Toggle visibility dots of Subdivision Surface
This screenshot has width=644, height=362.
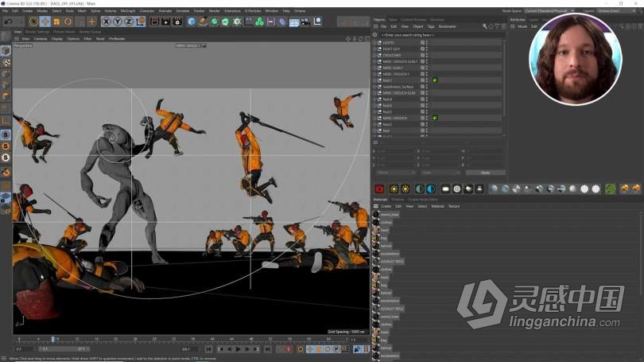tap(427, 87)
